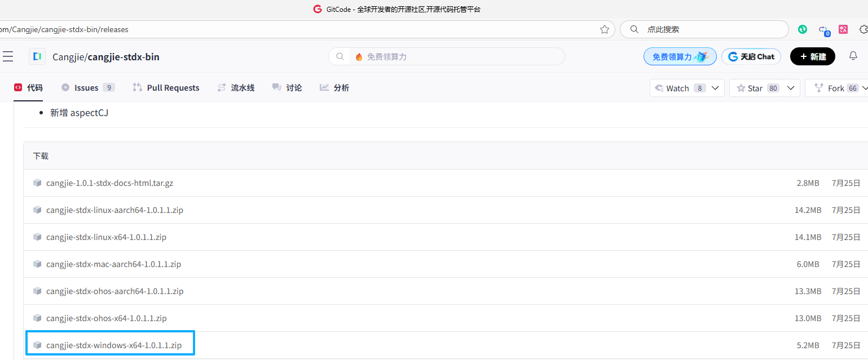Screen dimensions: 868x360
Task: Open the Pull Requests tab
Action: coord(166,88)
